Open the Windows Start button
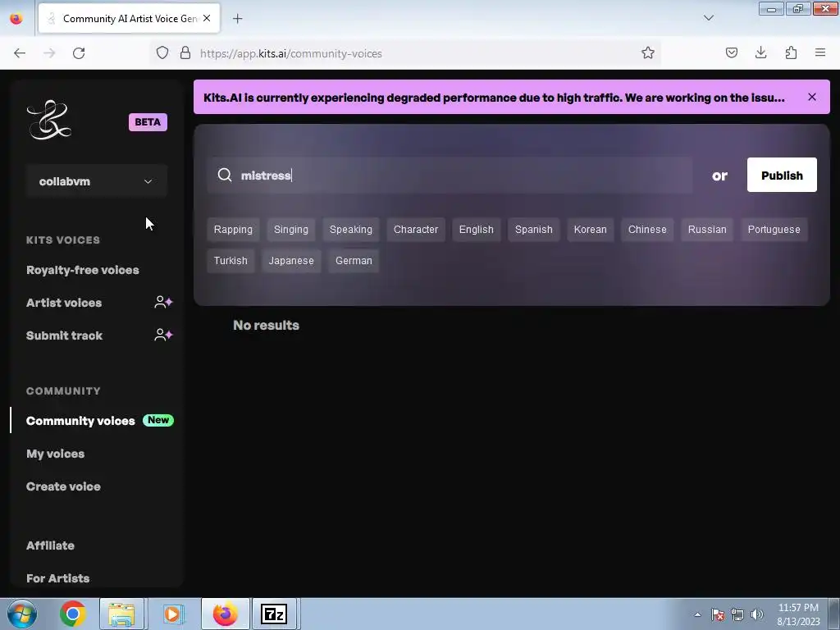This screenshot has height=630, width=840. pos(22,614)
